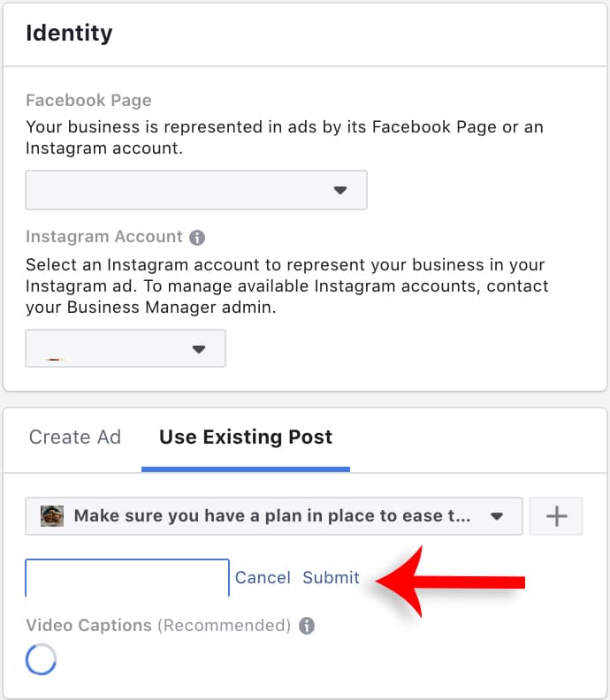
Task: Expand the Instagram Account dropdown
Action: (126, 348)
